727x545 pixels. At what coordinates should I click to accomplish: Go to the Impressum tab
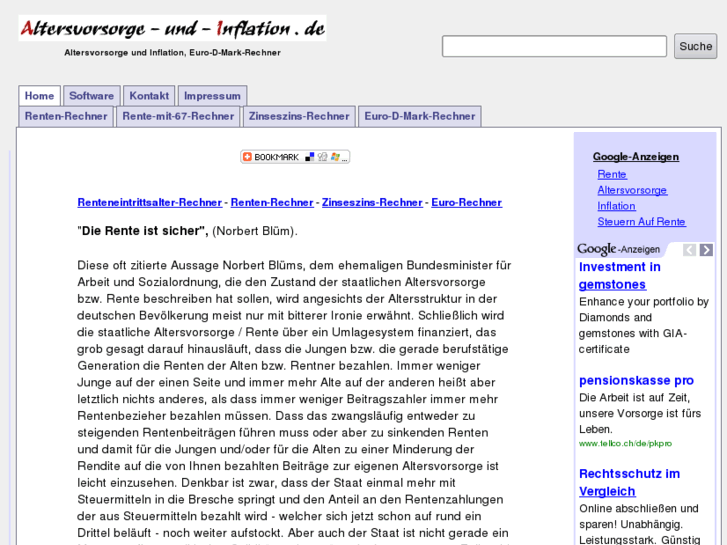click(x=212, y=96)
